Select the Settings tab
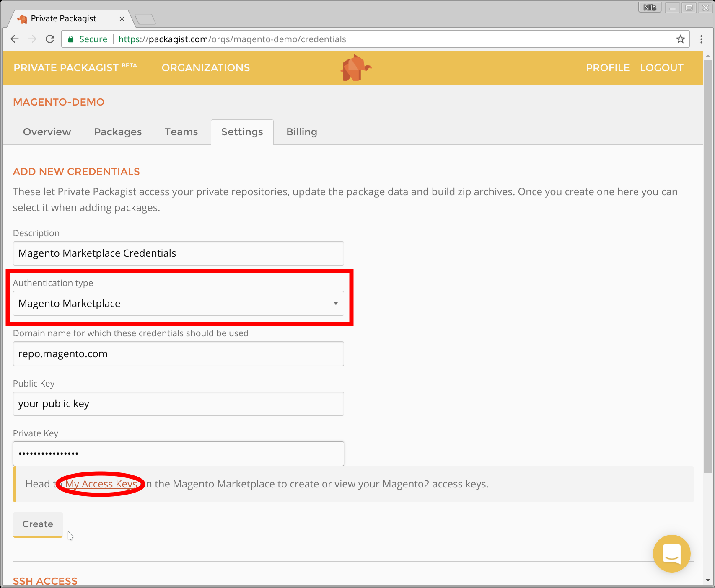Image resolution: width=715 pixels, height=588 pixels. coord(242,132)
